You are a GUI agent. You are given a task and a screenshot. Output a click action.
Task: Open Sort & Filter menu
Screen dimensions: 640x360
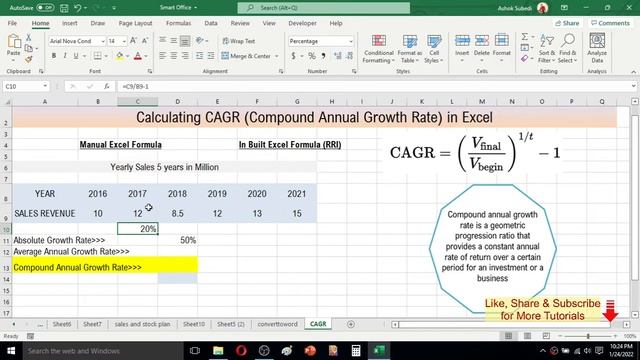pyautogui.click(x=547, y=49)
